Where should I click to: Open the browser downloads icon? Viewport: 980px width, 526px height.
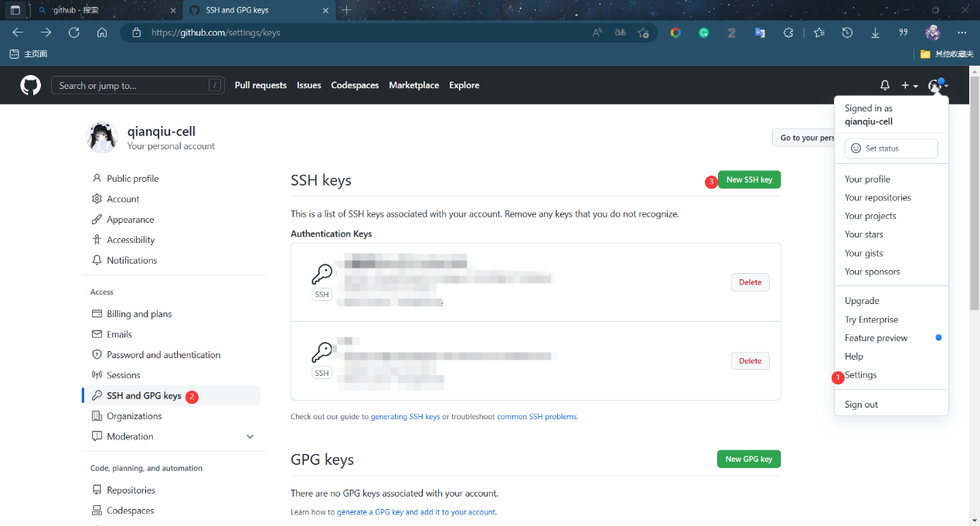(875, 32)
